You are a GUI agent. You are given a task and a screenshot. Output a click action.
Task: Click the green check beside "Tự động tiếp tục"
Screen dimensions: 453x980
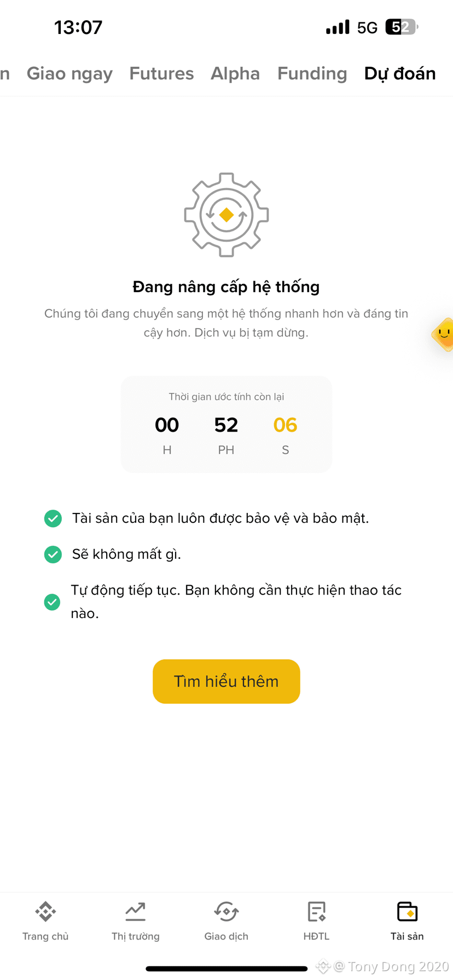point(53,602)
